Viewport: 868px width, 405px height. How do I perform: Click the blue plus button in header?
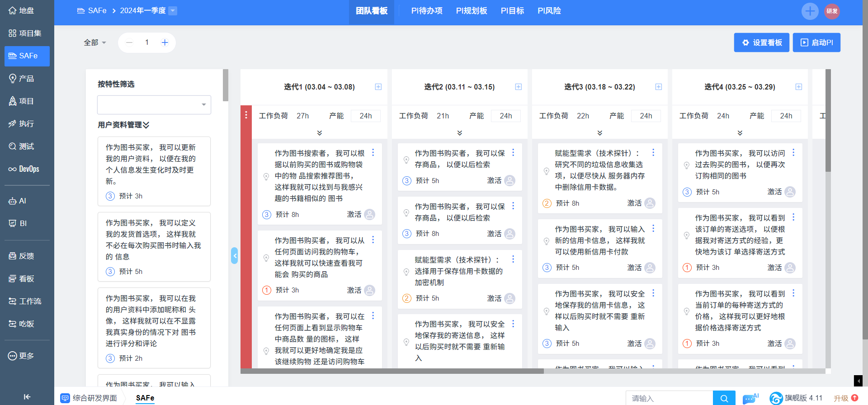click(810, 11)
